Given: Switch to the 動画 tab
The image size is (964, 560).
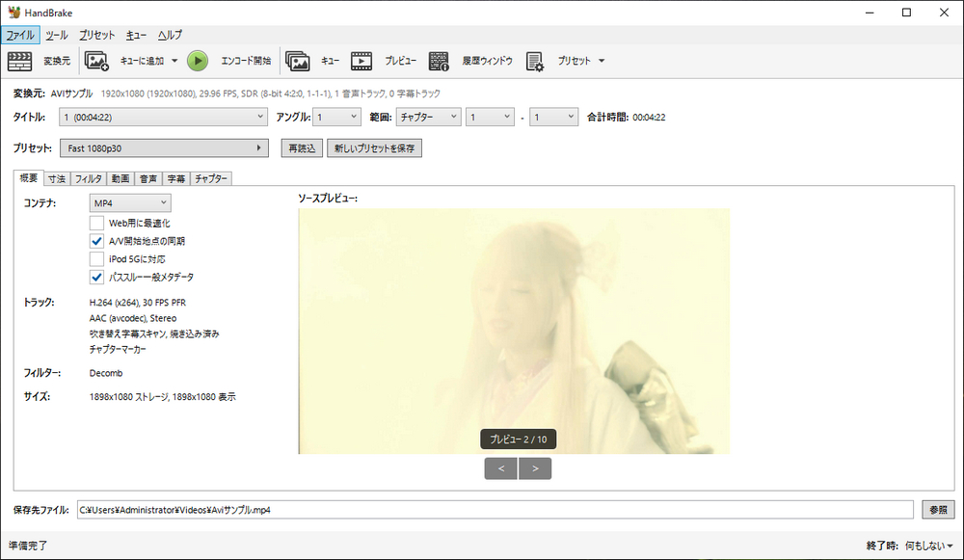Looking at the screenshot, I should pyautogui.click(x=120, y=179).
